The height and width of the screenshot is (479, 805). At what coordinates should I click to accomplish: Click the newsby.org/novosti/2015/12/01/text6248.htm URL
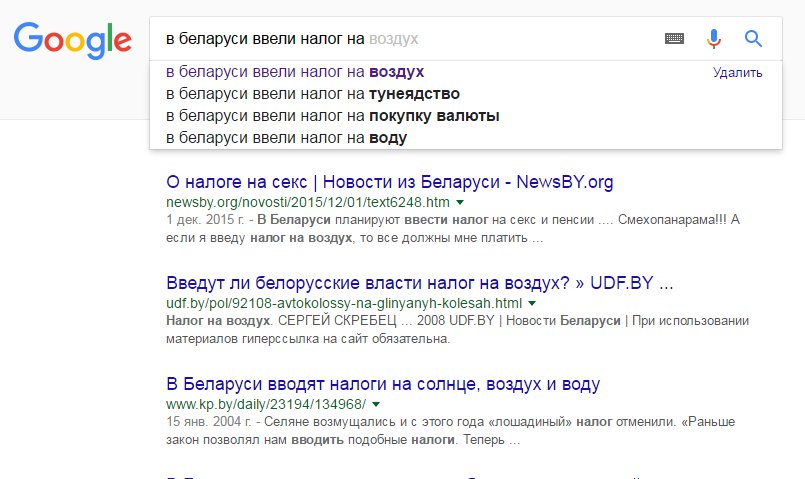click(x=308, y=202)
